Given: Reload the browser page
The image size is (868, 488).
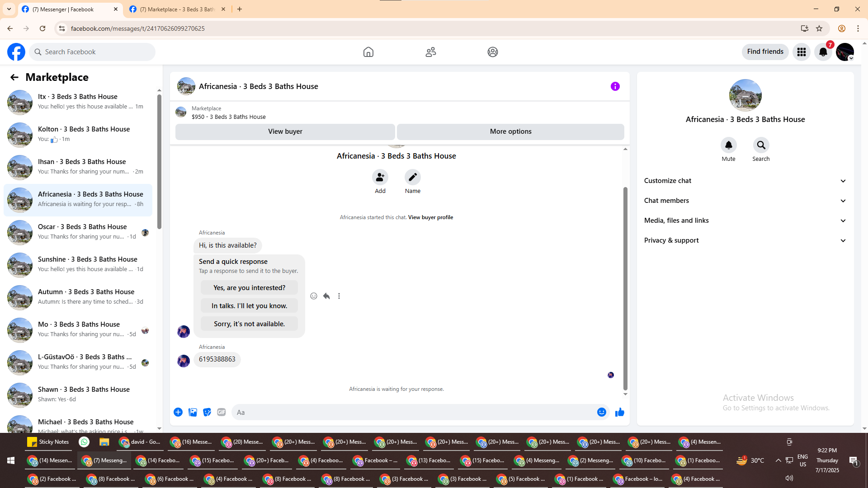Looking at the screenshot, I should pyautogui.click(x=42, y=28).
